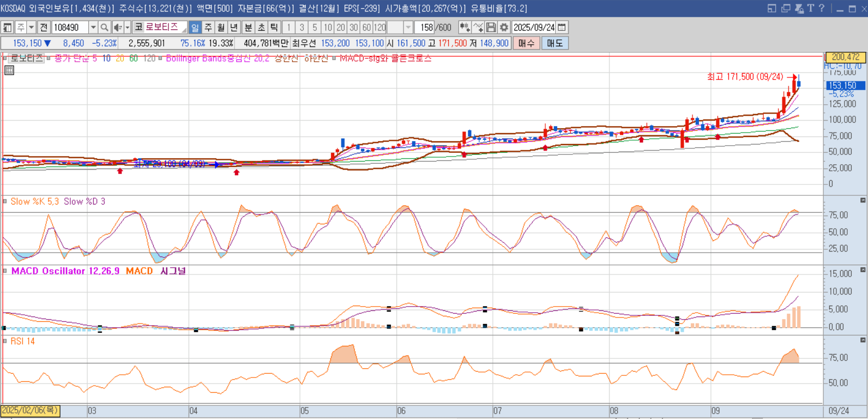The image size is (868, 419).
Task: Click the window layout icon in the title bar
Action: pyautogui.click(x=771, y=8)
